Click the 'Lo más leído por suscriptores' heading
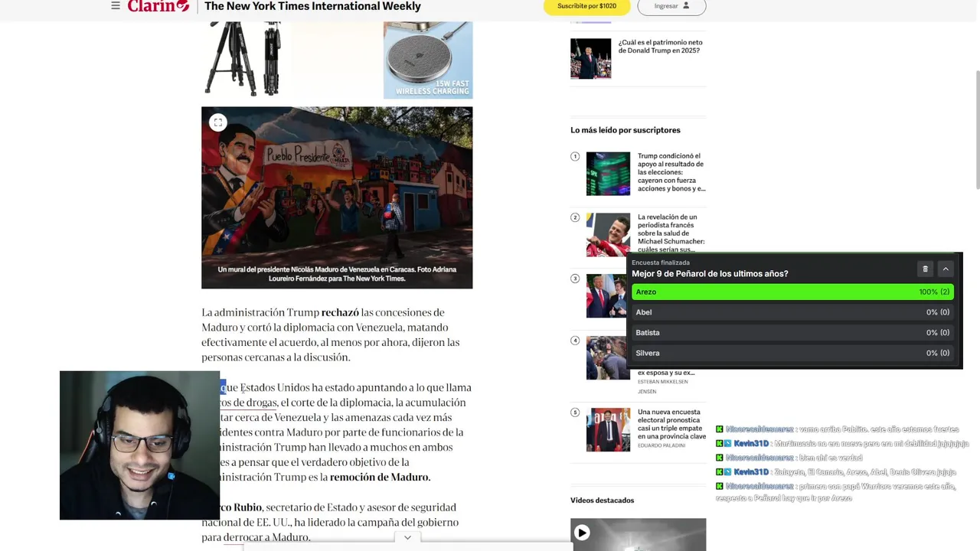This screenshot has height=551, width=980. tap(625, 130)
